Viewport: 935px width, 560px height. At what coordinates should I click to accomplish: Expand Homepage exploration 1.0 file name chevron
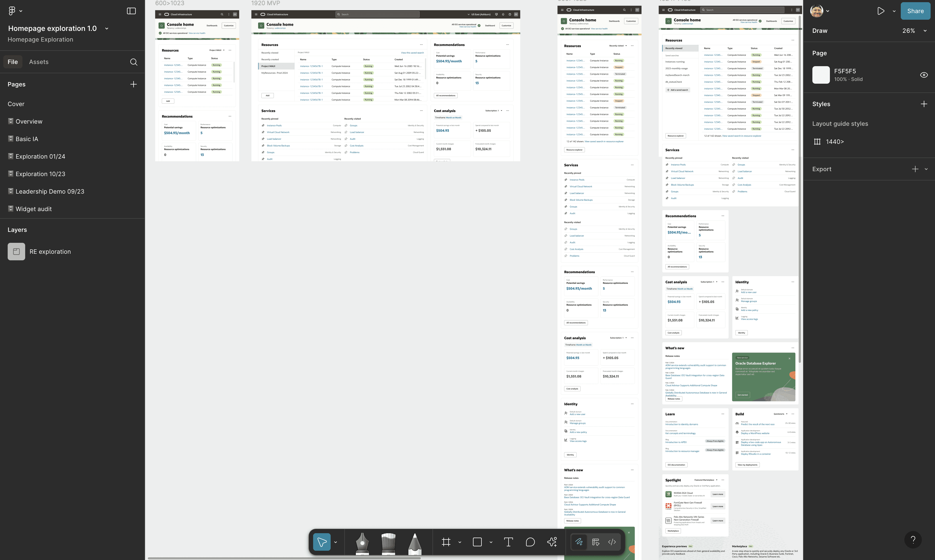coord(107,29)
